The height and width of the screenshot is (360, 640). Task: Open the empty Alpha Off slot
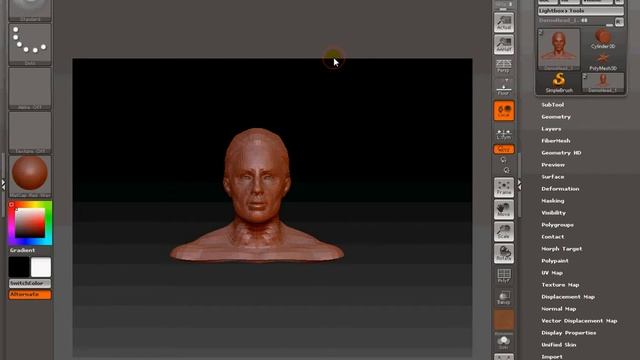tap(30, 88)
